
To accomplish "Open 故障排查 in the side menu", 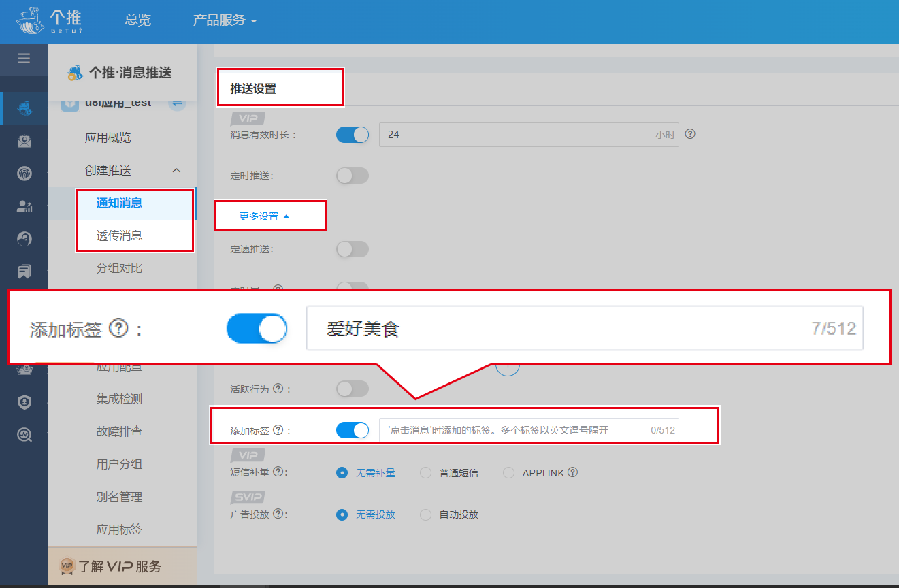I will point(119,431).
